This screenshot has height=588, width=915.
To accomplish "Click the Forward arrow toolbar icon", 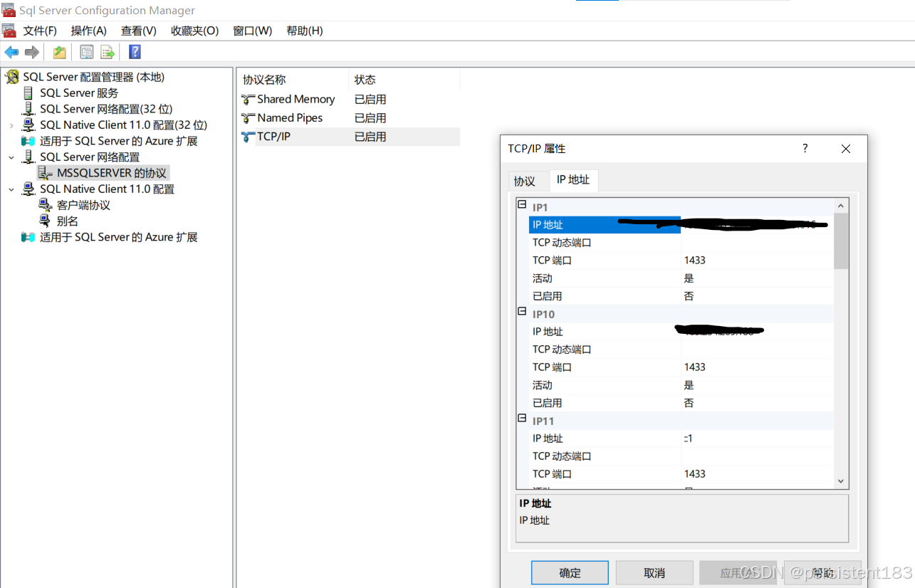I will click(x=32, y=52).
